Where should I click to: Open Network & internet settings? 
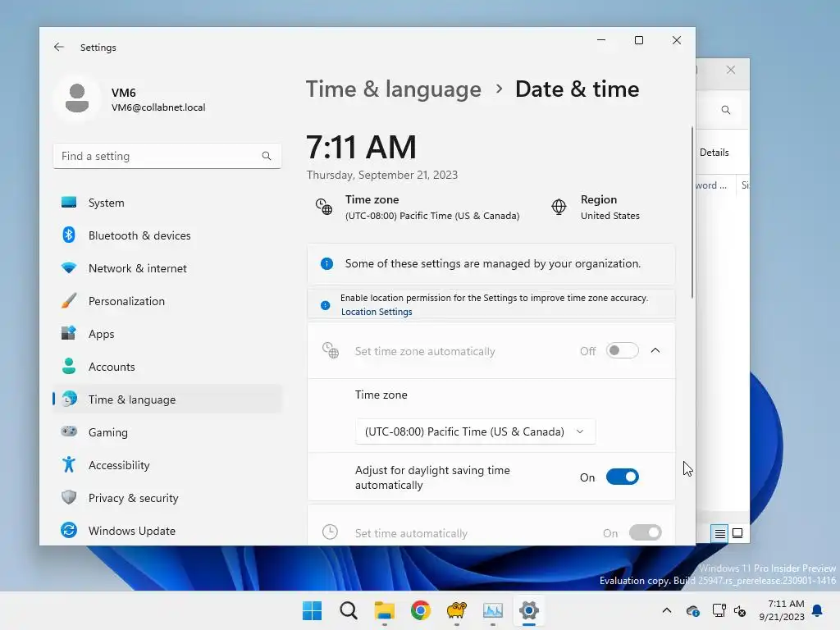pos(167,268)
